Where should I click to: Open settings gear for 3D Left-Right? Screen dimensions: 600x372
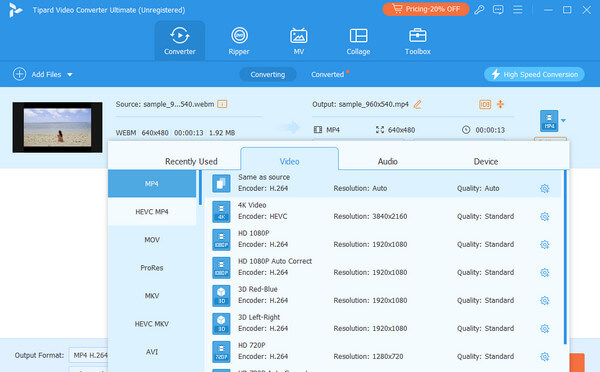[545, 328]
